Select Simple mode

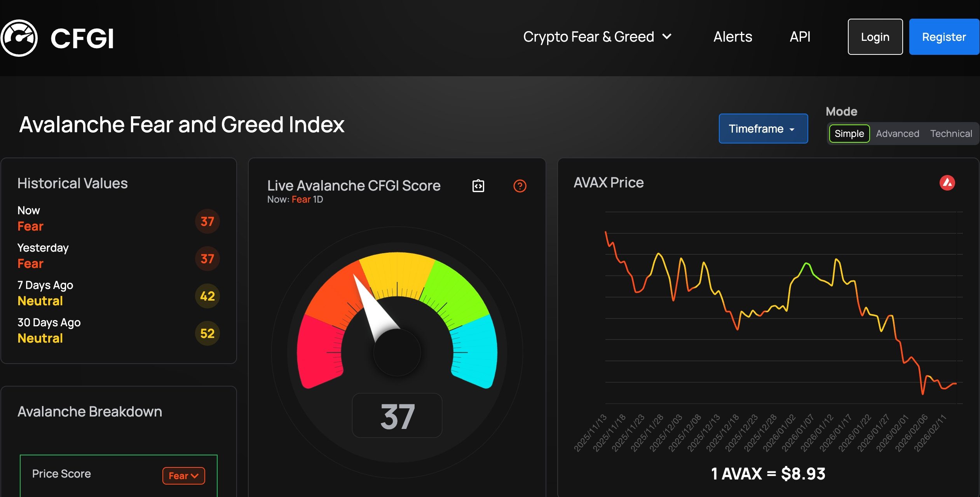point(849,134)
